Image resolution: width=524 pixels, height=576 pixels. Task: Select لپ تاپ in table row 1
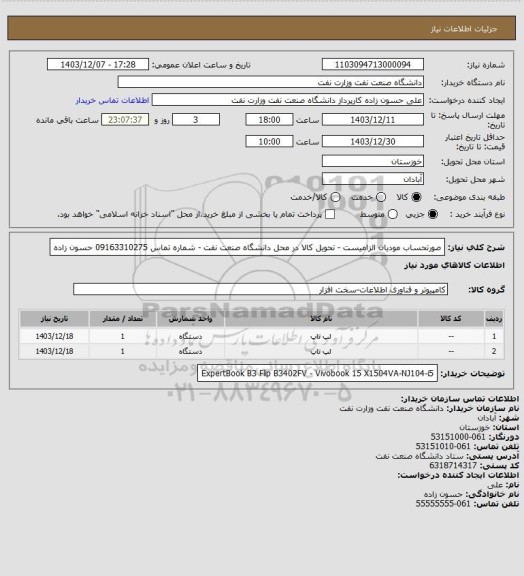321,336
